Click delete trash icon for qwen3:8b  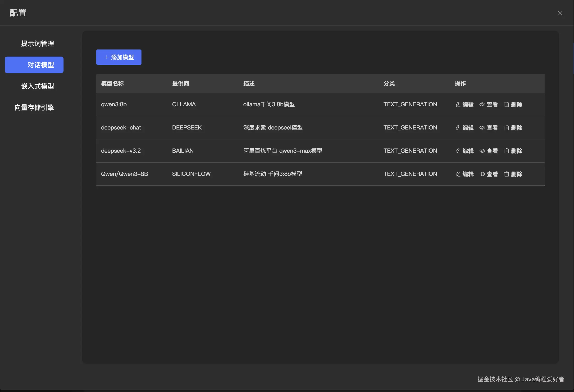pyautogui.click(x=506, y=105)
